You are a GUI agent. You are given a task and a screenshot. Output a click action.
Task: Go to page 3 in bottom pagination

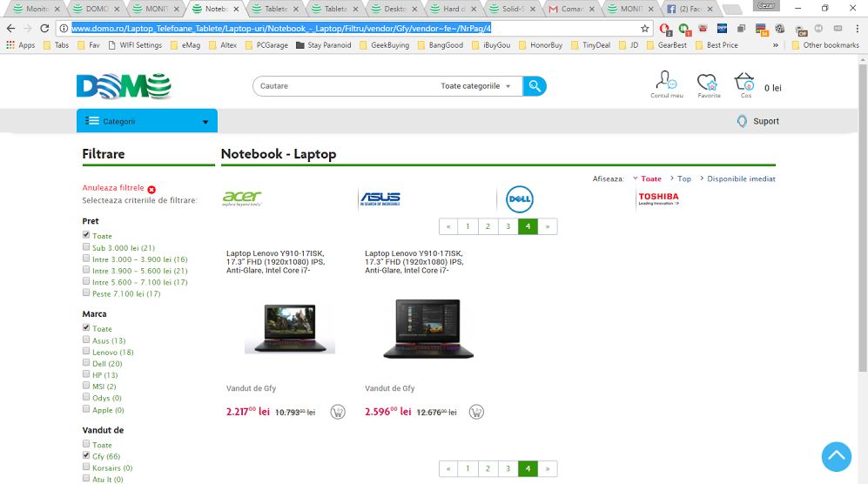tap(508, 468)
